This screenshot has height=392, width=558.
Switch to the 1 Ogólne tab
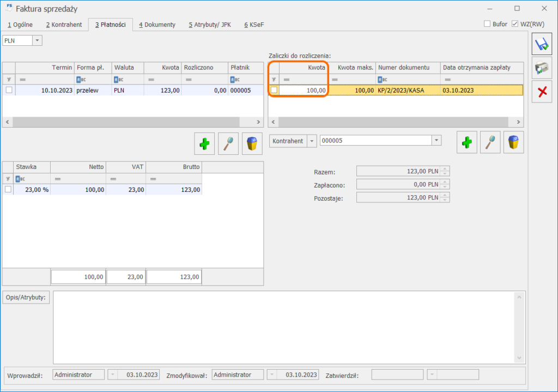[x=20, y=25]
